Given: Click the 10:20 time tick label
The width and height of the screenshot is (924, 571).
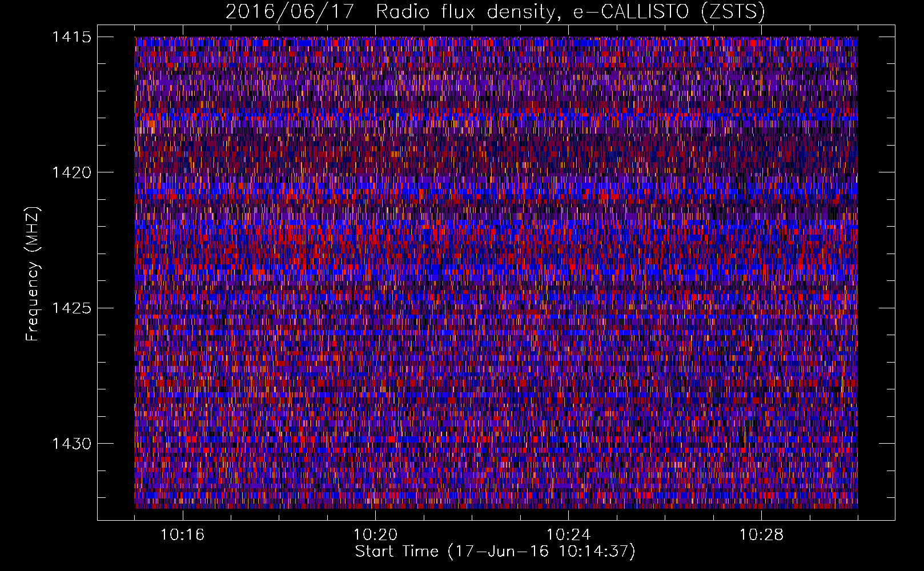Looking at the screenshot, I should pos(375,535).
